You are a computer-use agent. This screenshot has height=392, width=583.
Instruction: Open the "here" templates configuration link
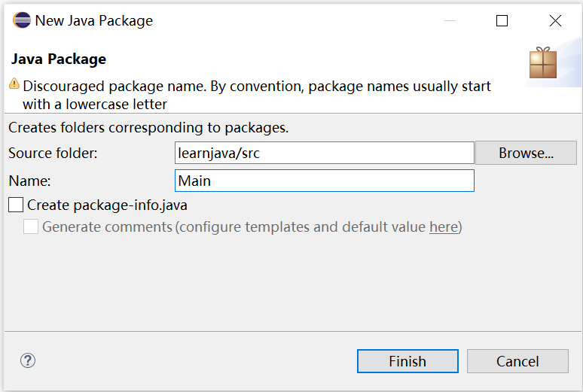[x=443, y=226]
